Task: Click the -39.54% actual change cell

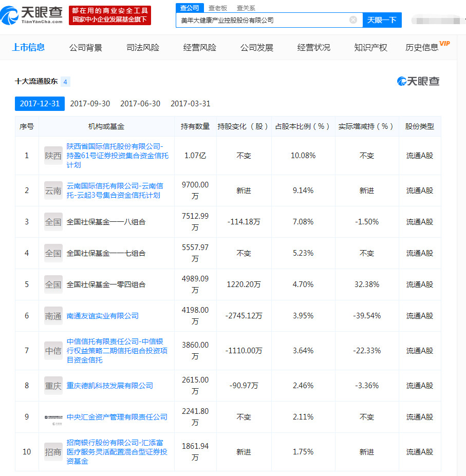Action: click(367, 316)
